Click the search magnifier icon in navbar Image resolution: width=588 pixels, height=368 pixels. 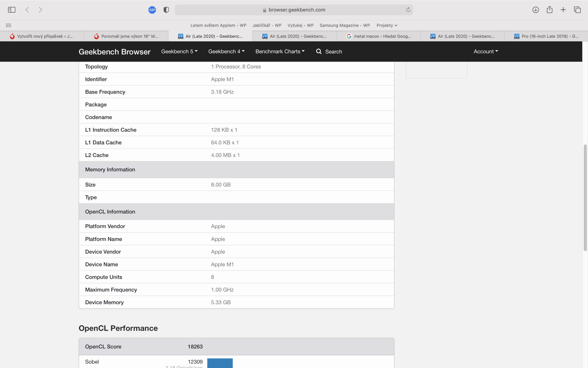(x=319, y=51)
